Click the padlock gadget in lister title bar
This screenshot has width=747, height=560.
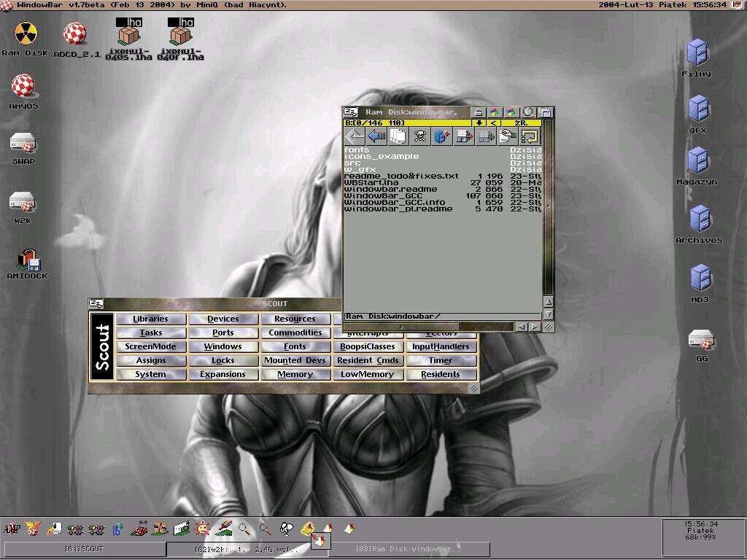479,112
